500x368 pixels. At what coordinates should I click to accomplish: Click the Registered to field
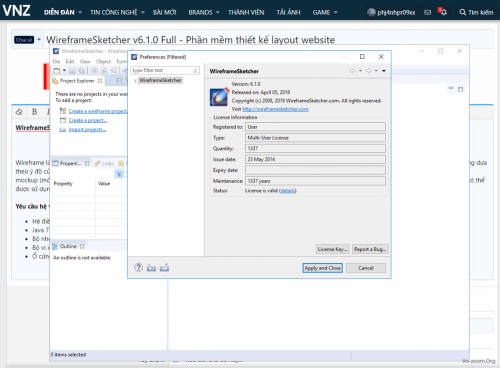coord(315,127)
